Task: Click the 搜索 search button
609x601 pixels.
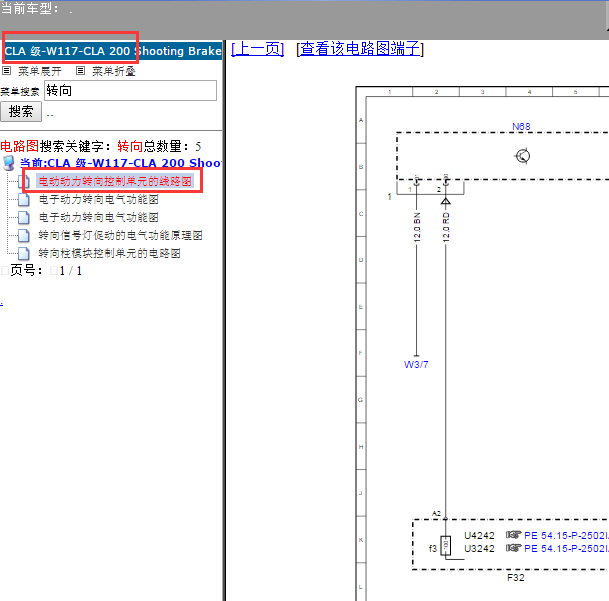Action: pos(21,111)
